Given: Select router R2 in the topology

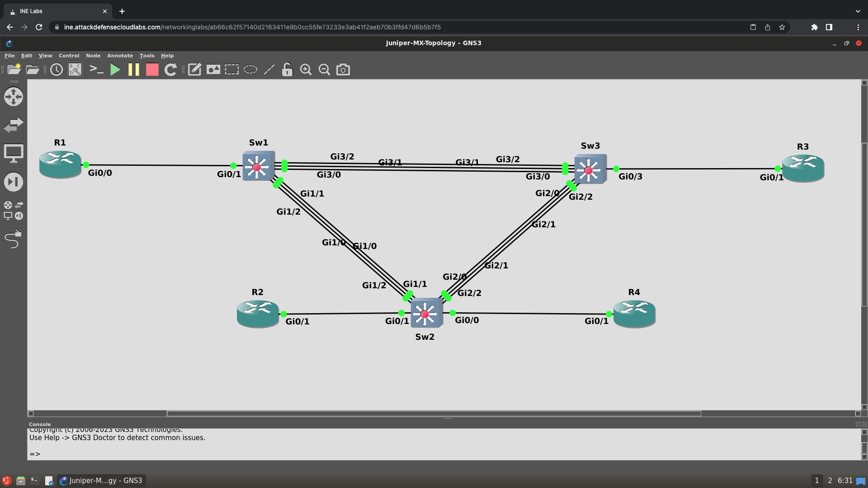Looking at the screenshot, I should [x=258, y=314].
